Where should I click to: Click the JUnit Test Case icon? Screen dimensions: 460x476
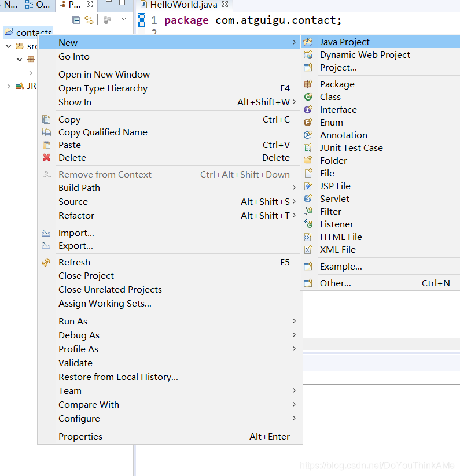308,148
